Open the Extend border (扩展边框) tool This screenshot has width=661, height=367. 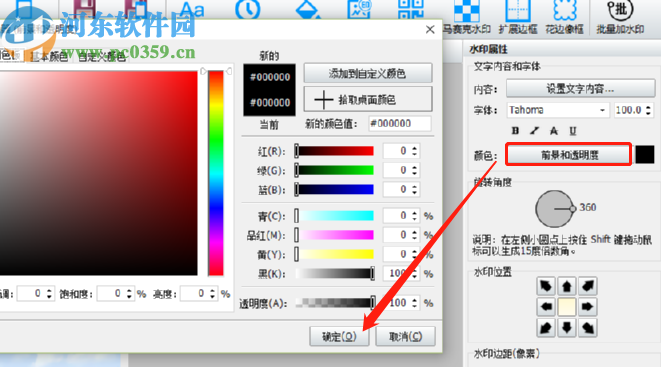pyautogui.click(x=518, y=17)
